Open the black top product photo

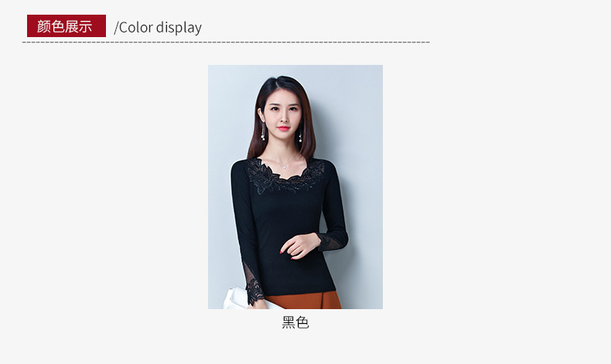[295, 187]
